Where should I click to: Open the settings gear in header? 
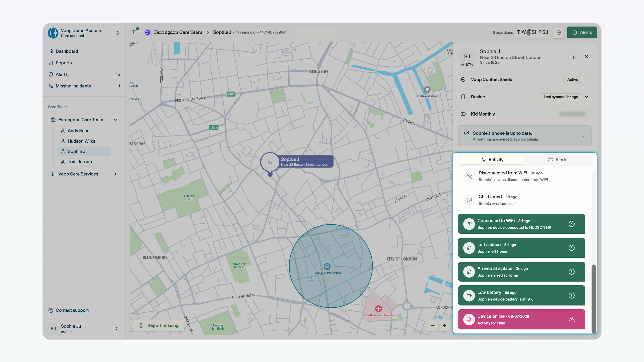point(559,33)
